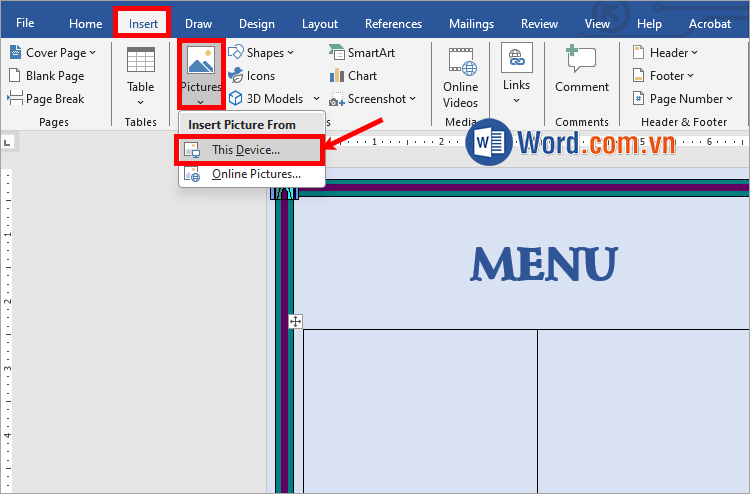Image resolution: width=750 pixels, height=494 pixels.
Task: Insert a SmartArt graphic
Action: (x=364, y=53)
